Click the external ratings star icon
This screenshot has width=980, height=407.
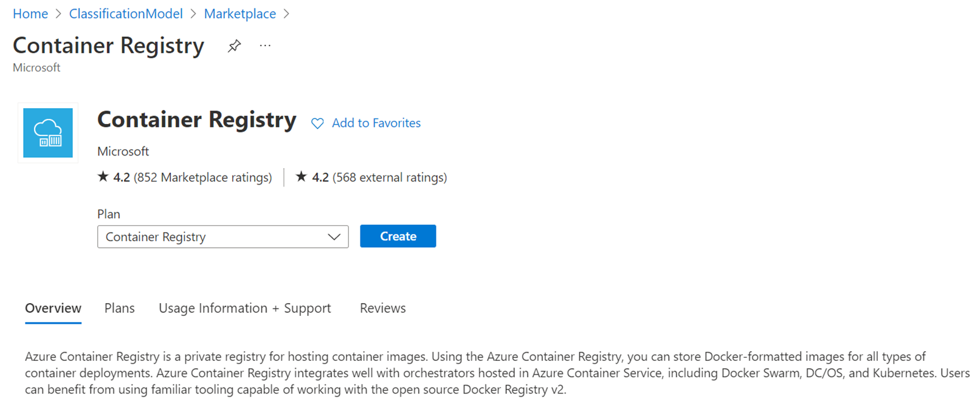pos(301,177)
